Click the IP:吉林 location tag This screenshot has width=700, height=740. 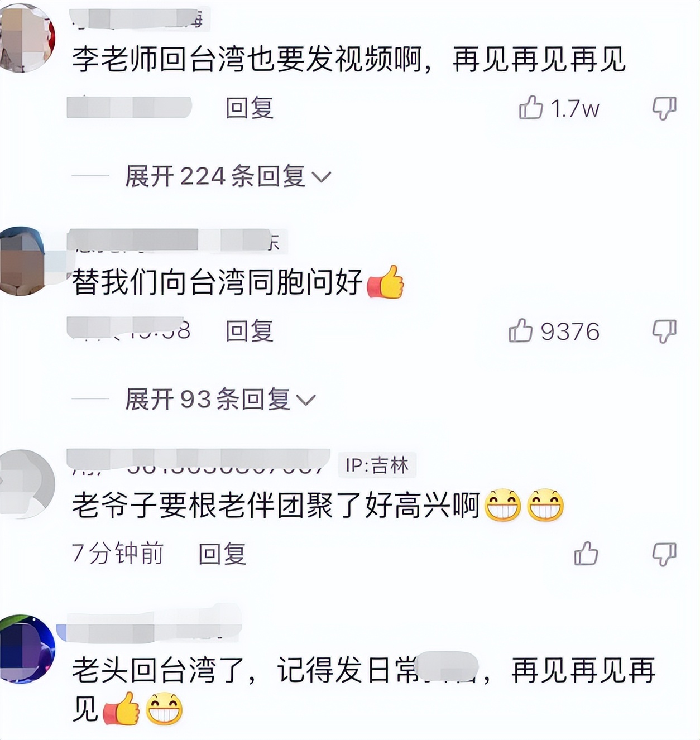coord(377,465)
